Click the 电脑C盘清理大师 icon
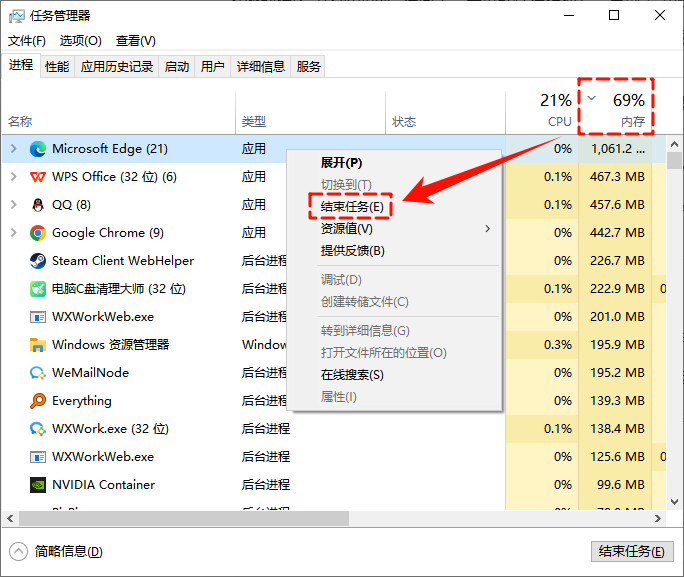The image size is (684, 577). tap(38, 289)
